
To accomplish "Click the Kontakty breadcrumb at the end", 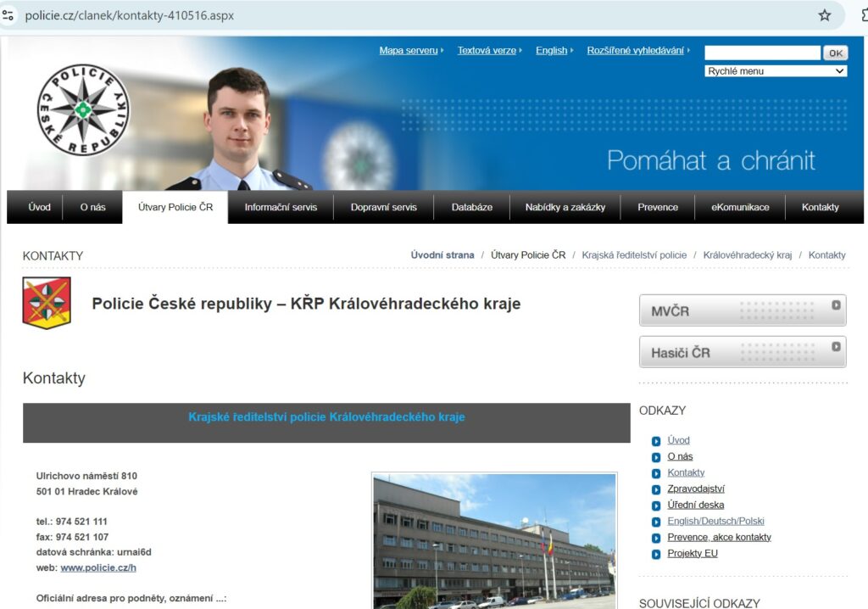I will (x=827, y=255).
